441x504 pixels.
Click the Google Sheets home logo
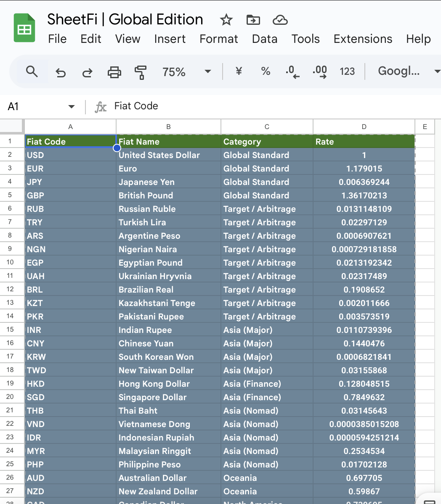(24, 28)
